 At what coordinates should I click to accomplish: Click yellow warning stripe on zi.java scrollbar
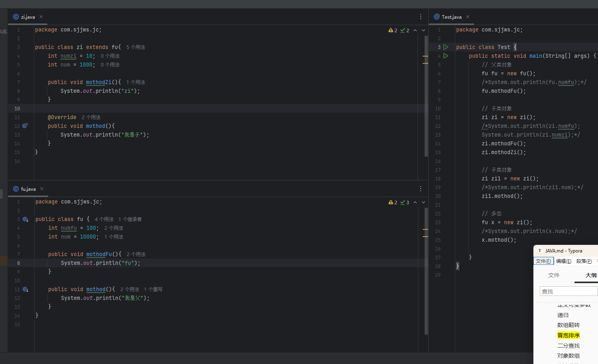(425, 56)
